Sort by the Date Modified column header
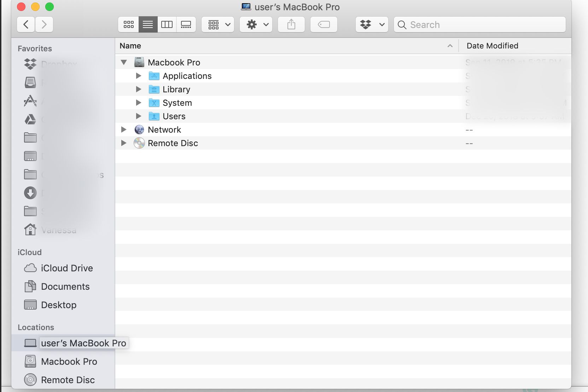This screenshot has width=588, height=392. [x=515, y=46]
